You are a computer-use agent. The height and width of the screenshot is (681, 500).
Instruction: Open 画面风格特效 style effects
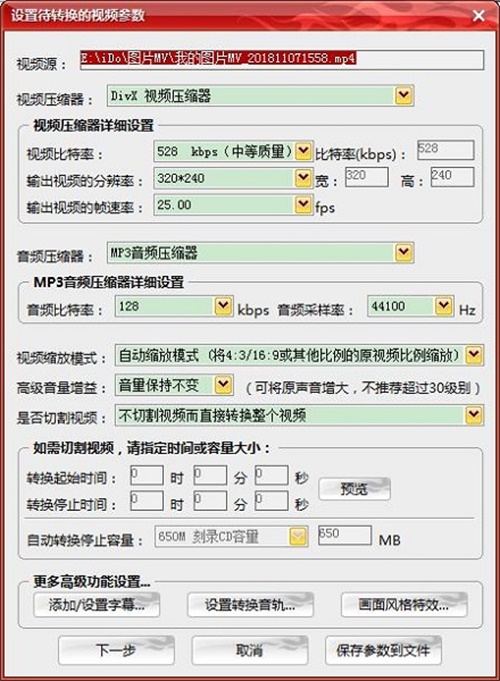point(404,605)
